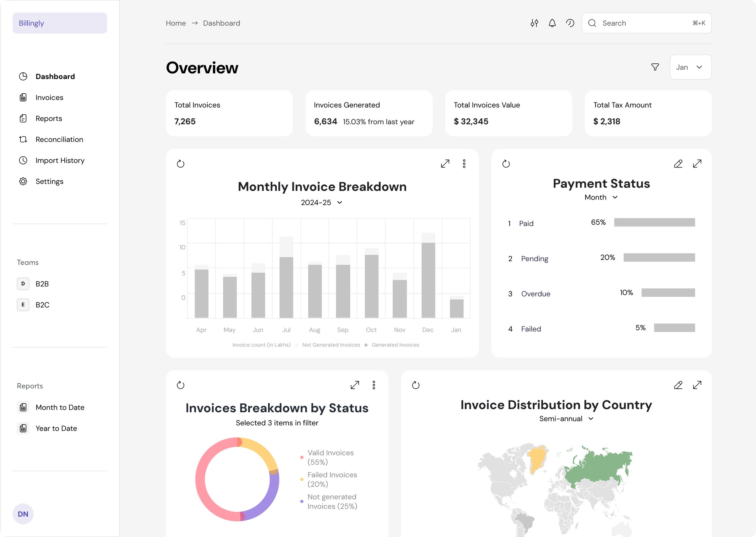Open Import History from the sidebar

(59, 160)
